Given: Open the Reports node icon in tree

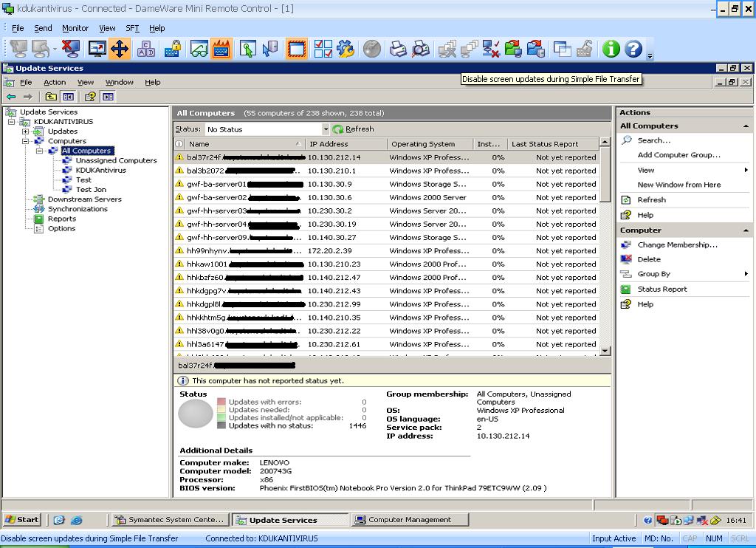Looking at the screenshot, I should pos(39,219).
